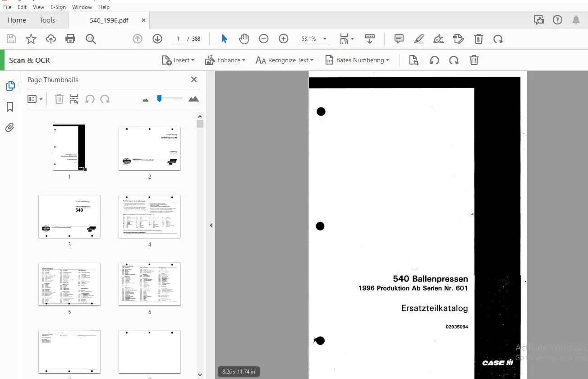Switch to the Tools tab
Image resolution: width=588 pixels, height=379 pixels.
[x=47, y=20]
